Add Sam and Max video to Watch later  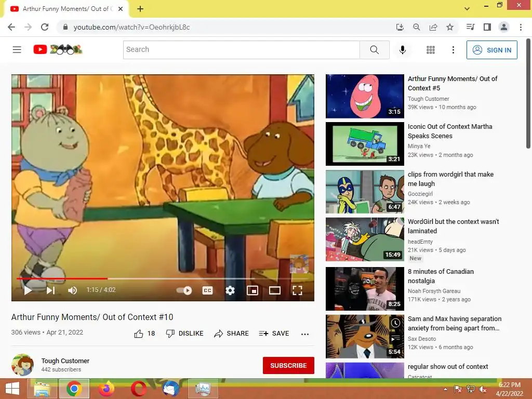pyautogui.click(x=395, y=323)
